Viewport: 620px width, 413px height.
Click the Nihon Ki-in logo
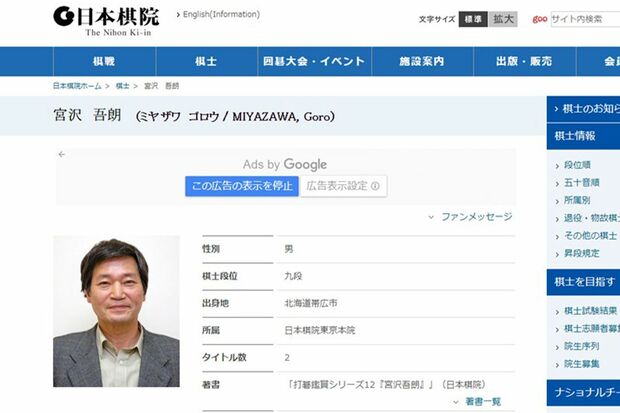tap(105, 20)
